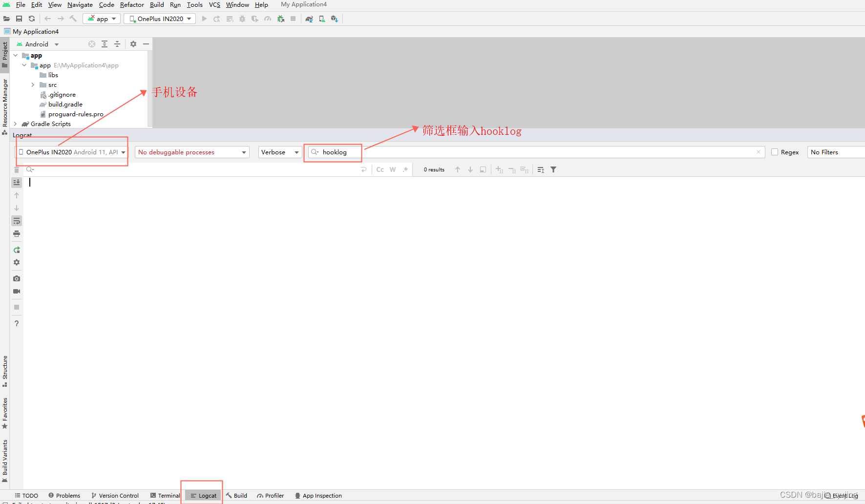Clear logcat with the trash icon
The width and height of the screenshot is (865, 504).
17,169
